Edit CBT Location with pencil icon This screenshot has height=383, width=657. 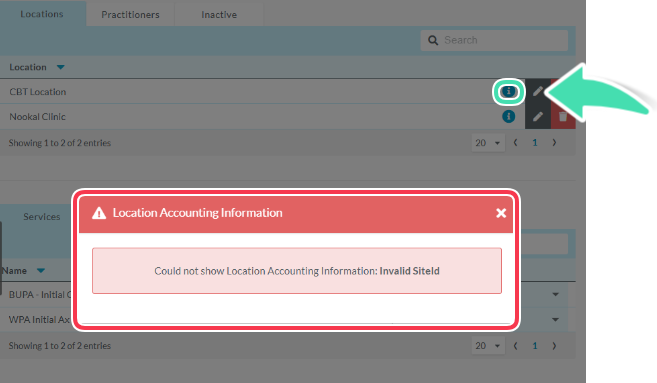[x=538, y=91]
